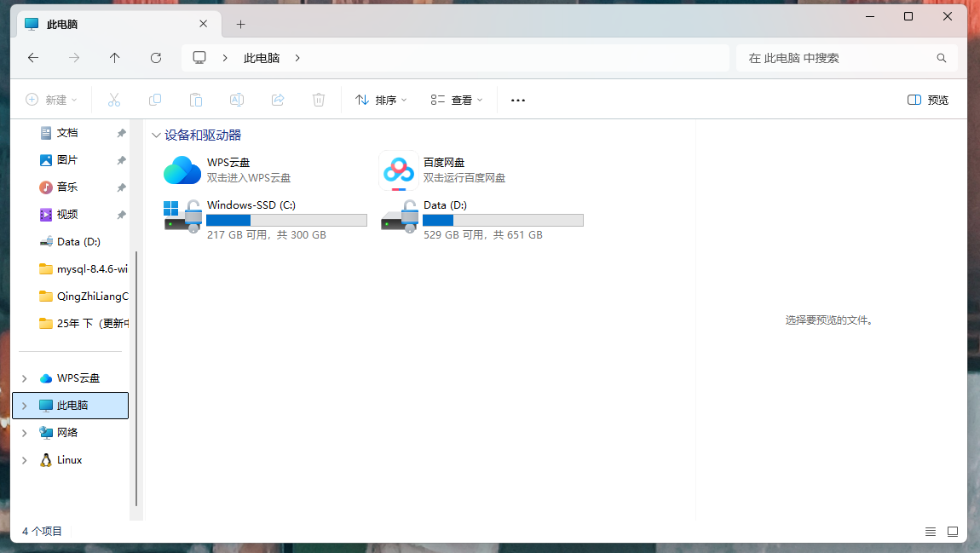Switch to large thumbnails view in the status bar
This screenshot has height=553, width=980.
[x=952, y=531]
